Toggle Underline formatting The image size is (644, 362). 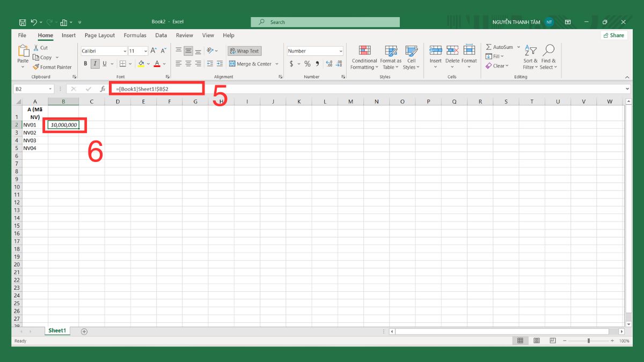tap(105, 63)
